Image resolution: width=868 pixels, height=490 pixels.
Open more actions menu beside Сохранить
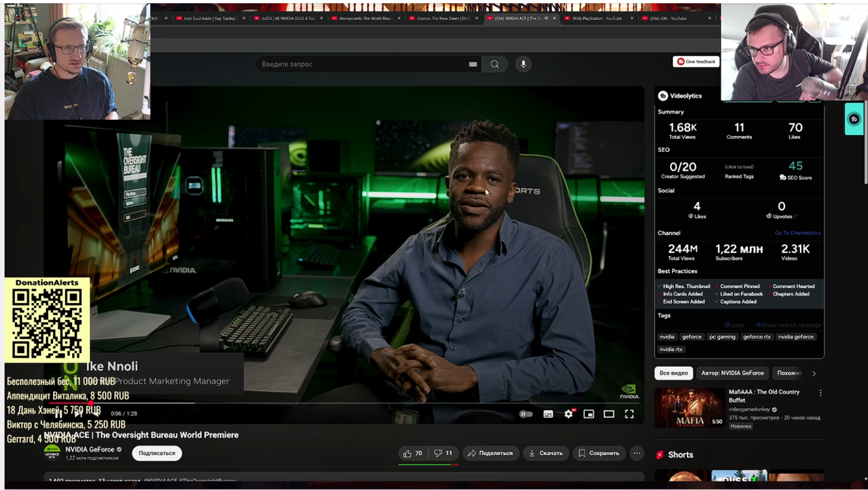637,453
